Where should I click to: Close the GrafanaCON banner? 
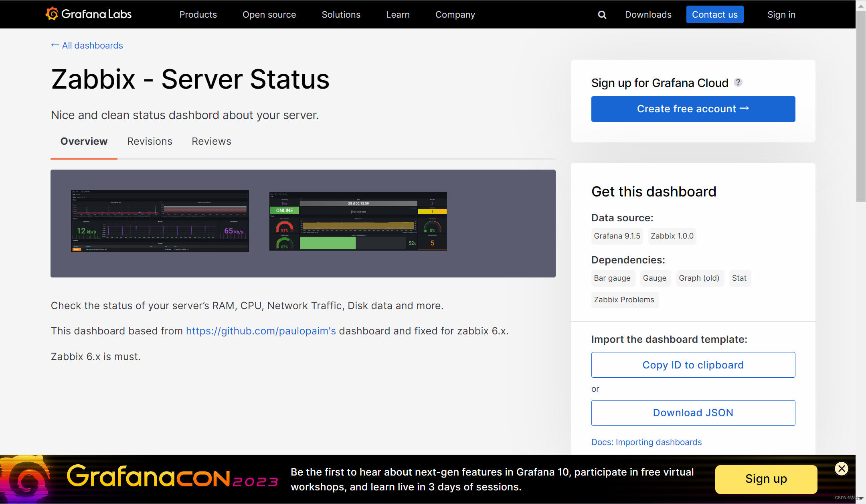point(842,468)
